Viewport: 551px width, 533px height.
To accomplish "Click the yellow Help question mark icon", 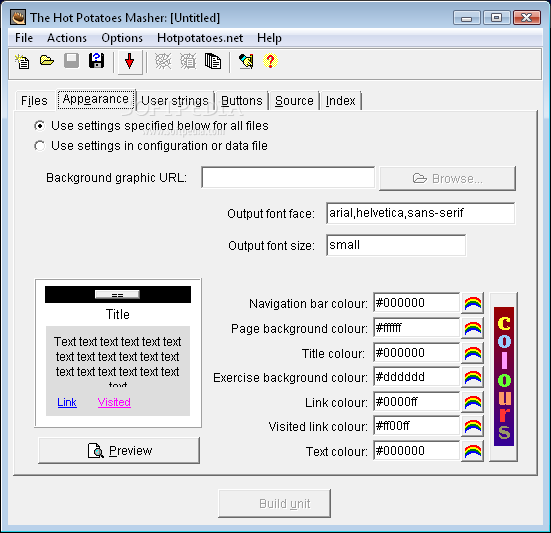I will tap(270, 61).
